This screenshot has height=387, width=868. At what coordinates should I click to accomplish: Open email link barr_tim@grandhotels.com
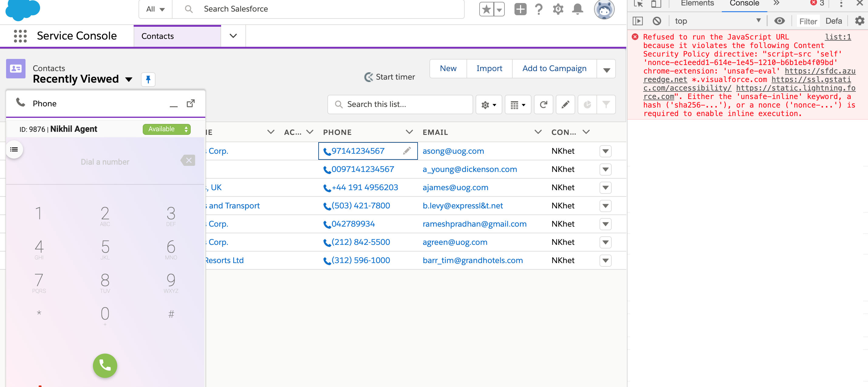(x=472, y=260)
